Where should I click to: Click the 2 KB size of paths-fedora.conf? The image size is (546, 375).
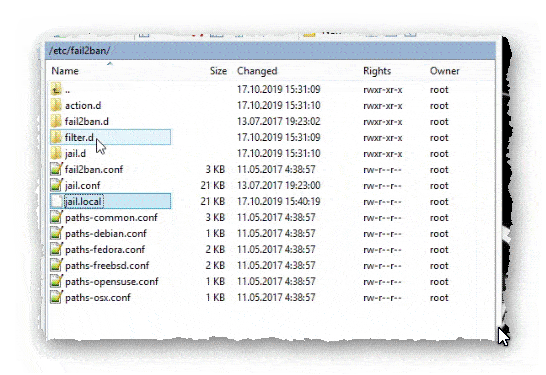215,249
